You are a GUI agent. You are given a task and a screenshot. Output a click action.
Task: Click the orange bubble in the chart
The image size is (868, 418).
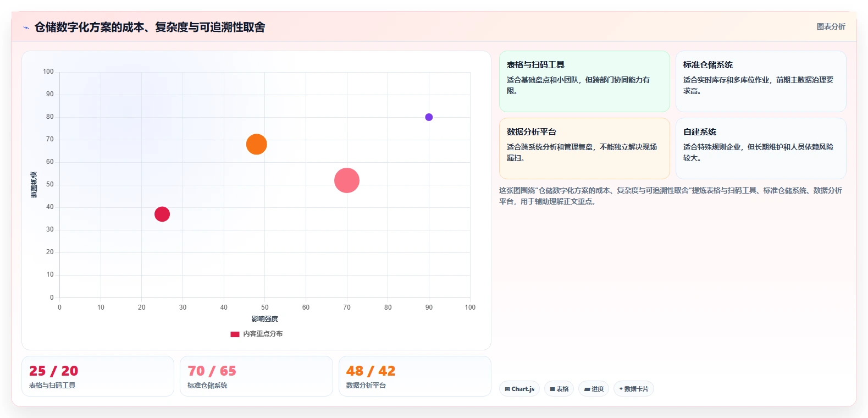pos(257,144)
